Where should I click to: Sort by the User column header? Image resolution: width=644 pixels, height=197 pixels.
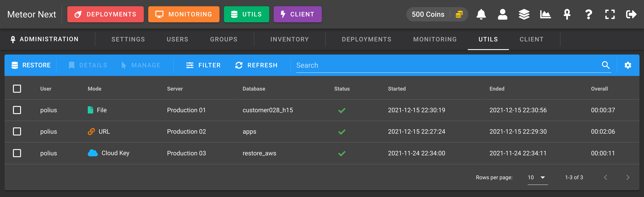coord(46,89)
